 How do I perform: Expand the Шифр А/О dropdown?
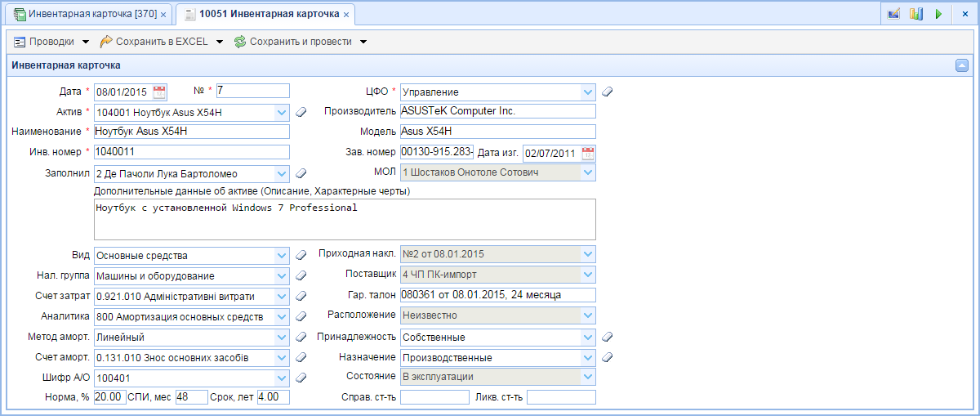click(x=283, y=378)
